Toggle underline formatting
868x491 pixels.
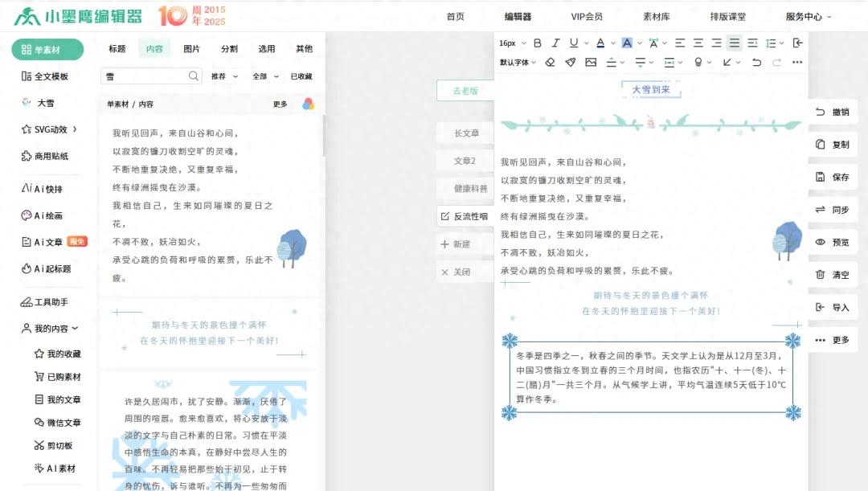click(573, 43)
